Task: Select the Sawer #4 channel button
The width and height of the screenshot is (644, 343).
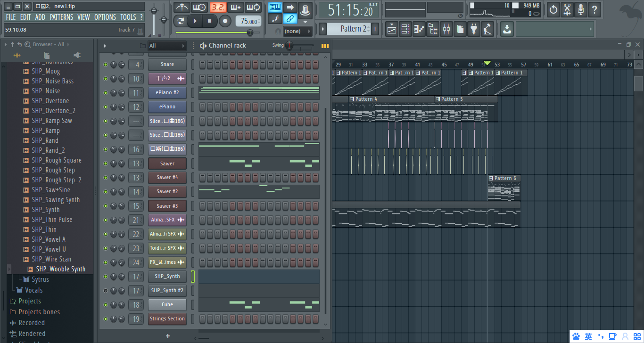Action: pyautogui.click(x=167, y=178)
